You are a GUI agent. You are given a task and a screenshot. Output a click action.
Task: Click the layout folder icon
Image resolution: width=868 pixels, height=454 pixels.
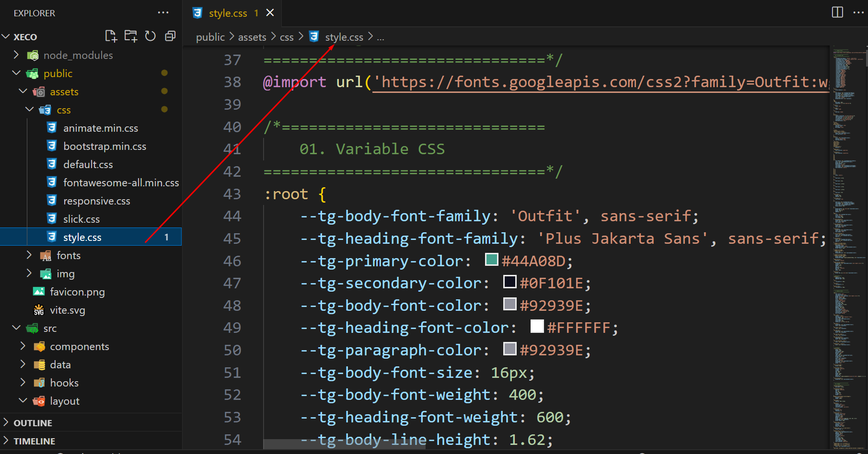click(39, 401)
